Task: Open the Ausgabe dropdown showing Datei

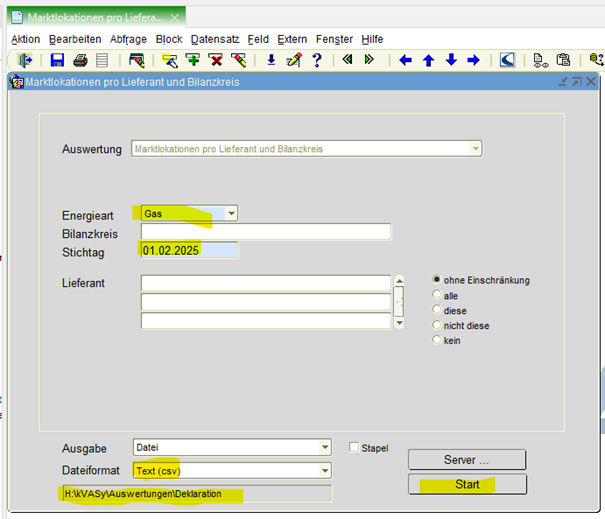Action: point(325,447)
